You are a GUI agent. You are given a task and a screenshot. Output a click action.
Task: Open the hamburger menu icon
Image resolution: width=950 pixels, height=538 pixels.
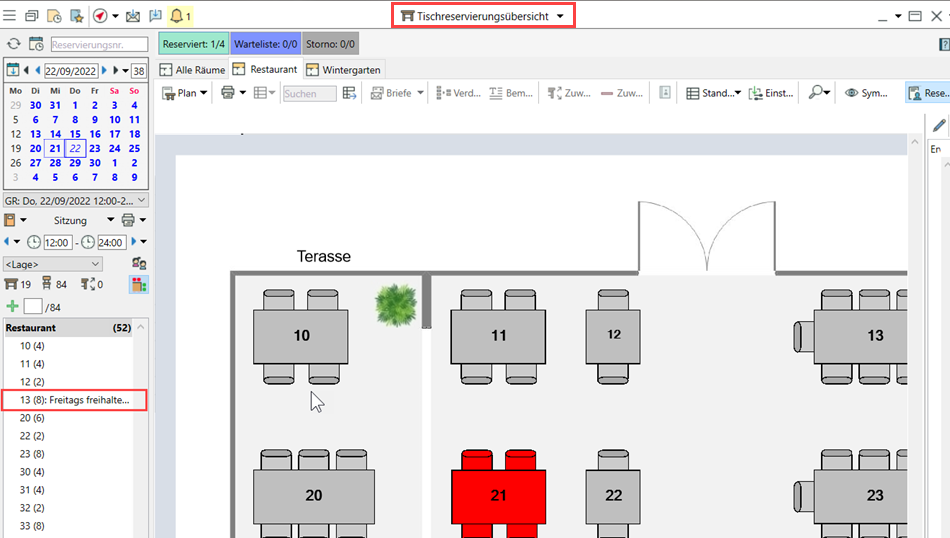click(x=10, y=16)
